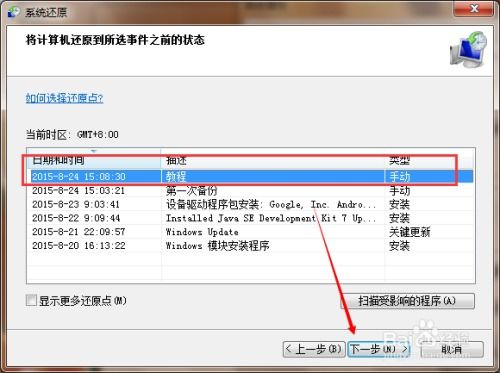Sort by 描述 column header

[x=273, y=159]
